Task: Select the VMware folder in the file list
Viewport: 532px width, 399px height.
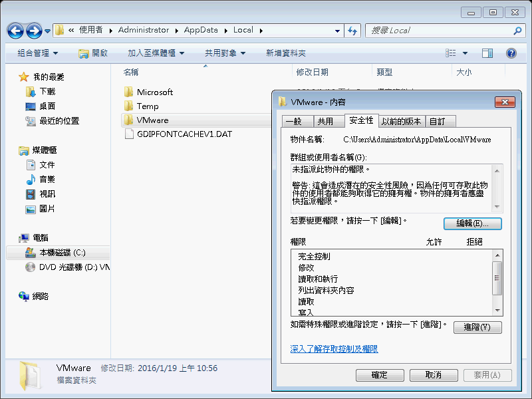Action: coord(152,120)
